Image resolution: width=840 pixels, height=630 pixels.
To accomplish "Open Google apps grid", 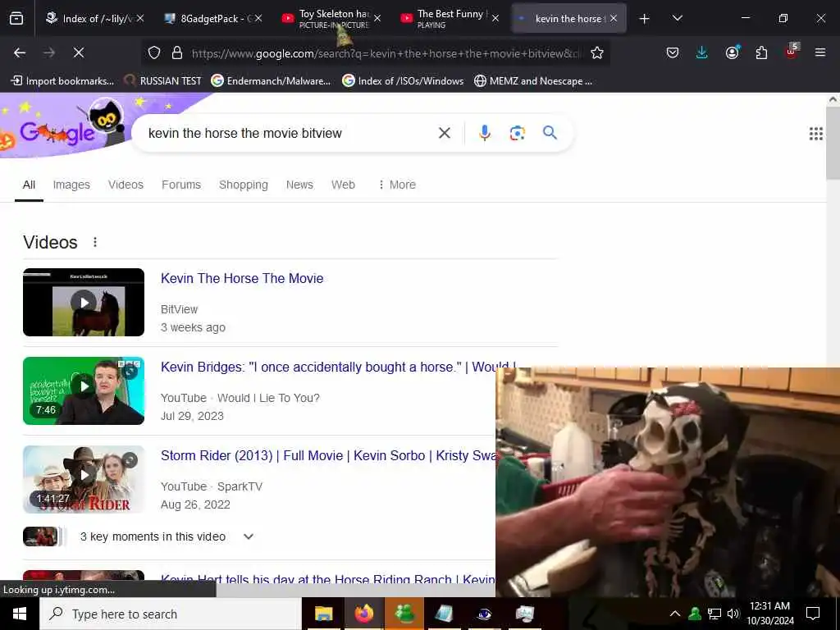I will tap(816, 134).
